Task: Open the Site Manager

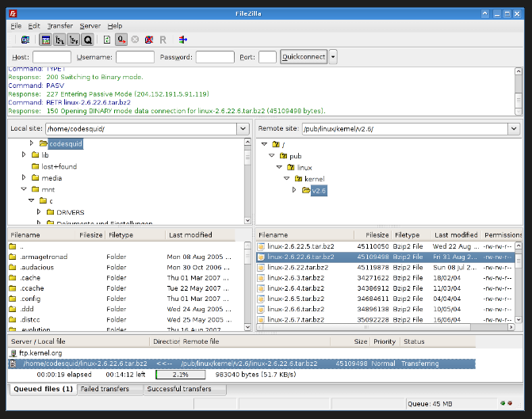Action: [25, 40]
